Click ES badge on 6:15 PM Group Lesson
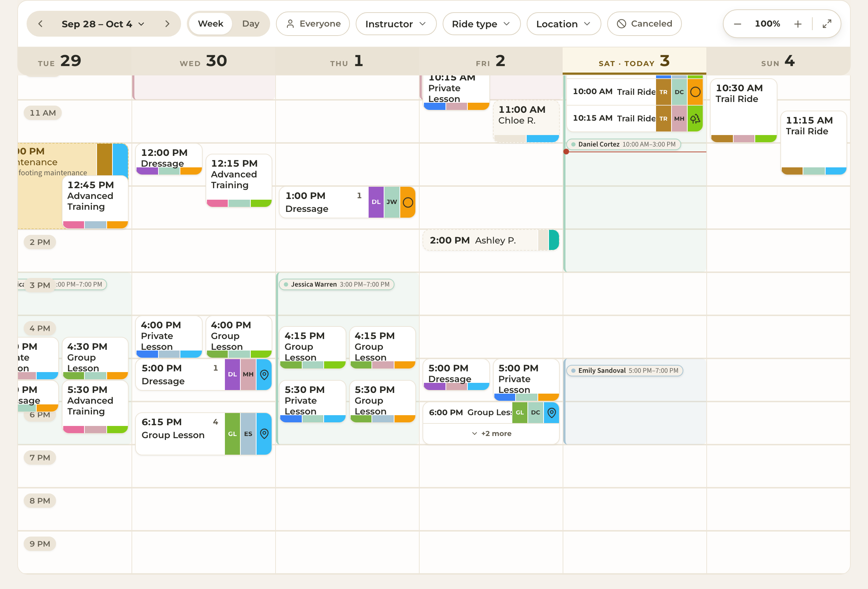868x589 pixels. tap(248, 434)
